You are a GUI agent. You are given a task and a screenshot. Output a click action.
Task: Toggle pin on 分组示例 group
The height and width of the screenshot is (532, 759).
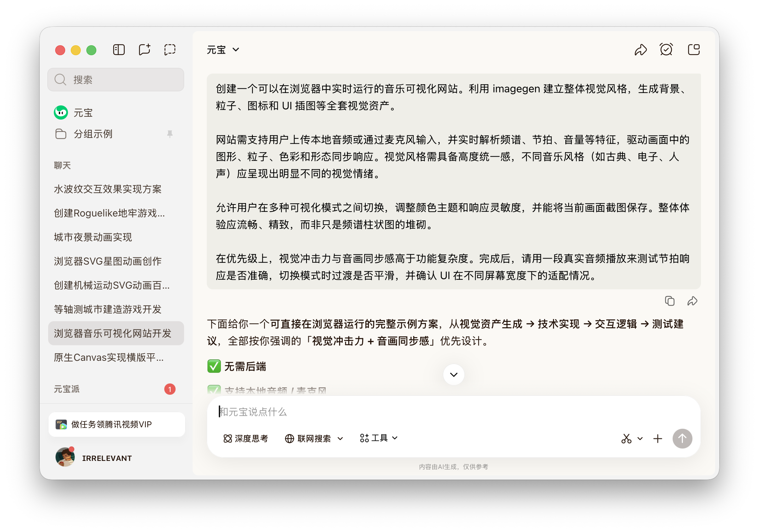[x=170, y=134]
